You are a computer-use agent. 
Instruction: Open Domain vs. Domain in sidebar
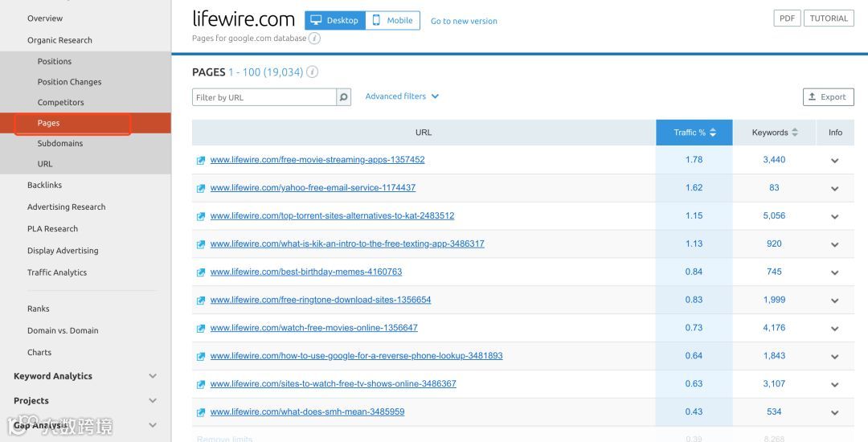point(63,331)
